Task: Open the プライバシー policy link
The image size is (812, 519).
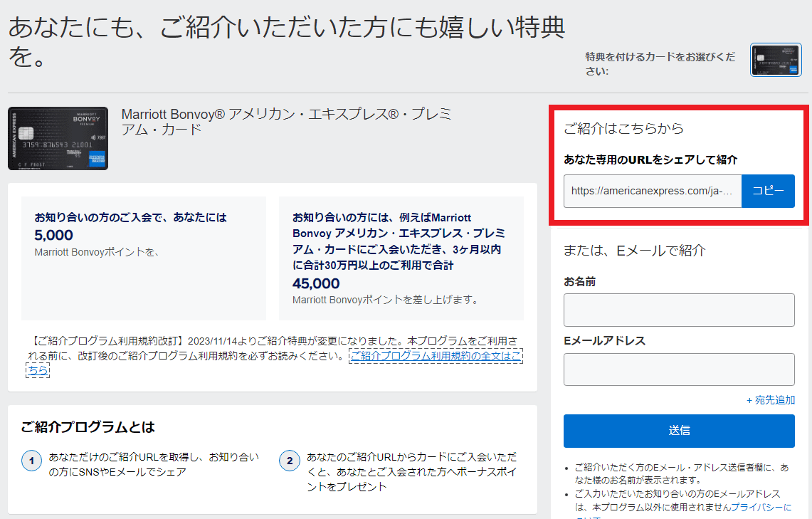Action: point(761,507)
